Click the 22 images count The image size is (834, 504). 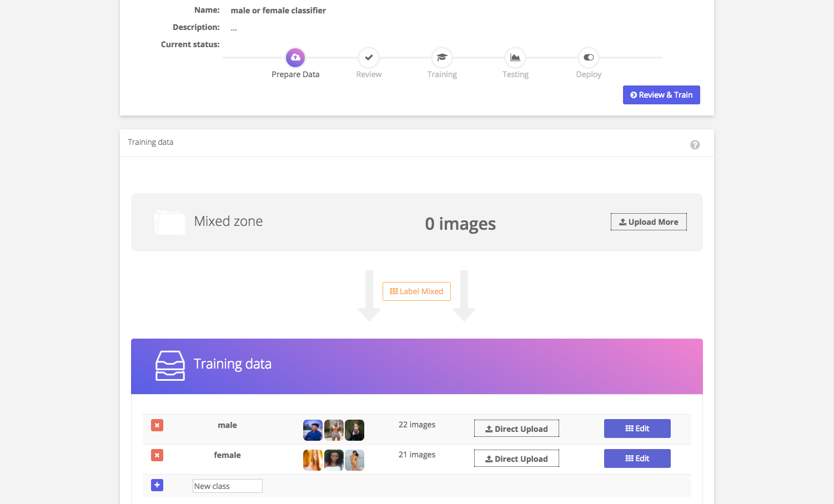click(417, 425)
